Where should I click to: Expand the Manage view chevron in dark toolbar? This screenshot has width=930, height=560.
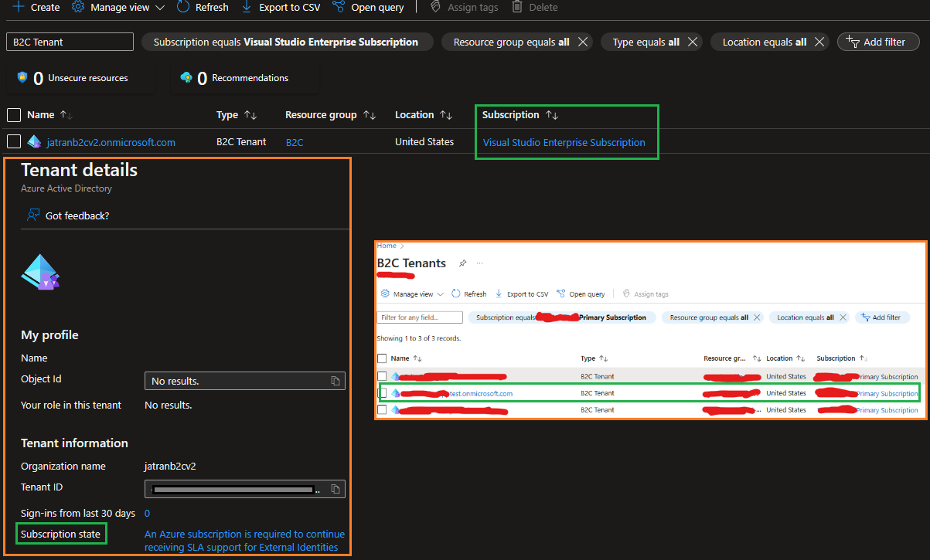pos(160,7)
